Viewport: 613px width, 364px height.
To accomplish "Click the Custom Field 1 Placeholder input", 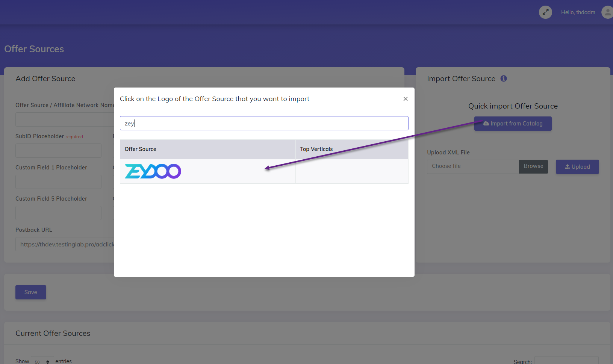I will [58, 182].
